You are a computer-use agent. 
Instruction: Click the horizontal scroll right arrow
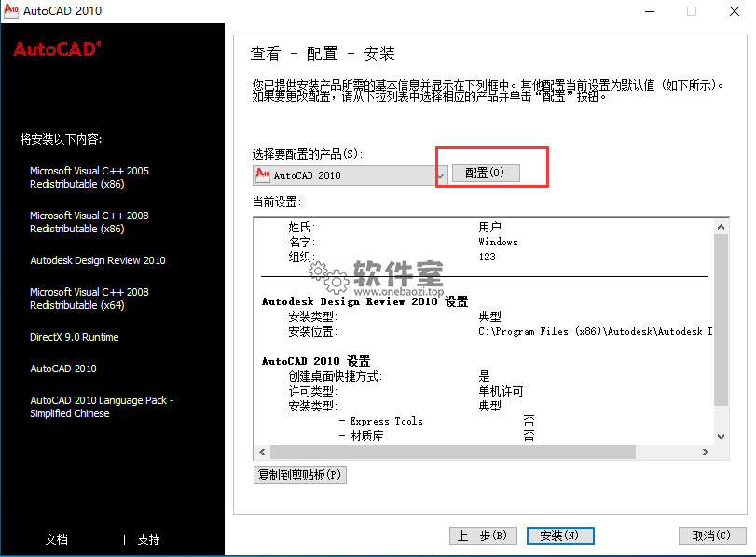click(706, 452)
